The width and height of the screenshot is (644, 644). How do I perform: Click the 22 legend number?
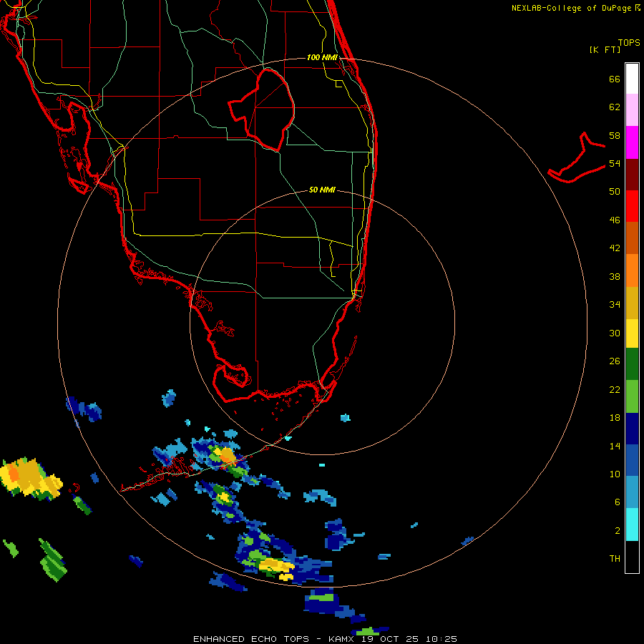tap(615, 389)
